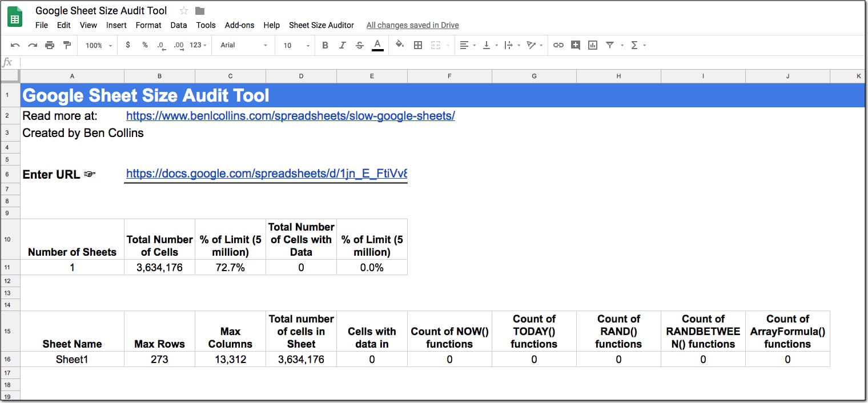This screenshot has width=868, height=403.
Task: Open the 123 more formats dropdown
Action: click(198, 45)
